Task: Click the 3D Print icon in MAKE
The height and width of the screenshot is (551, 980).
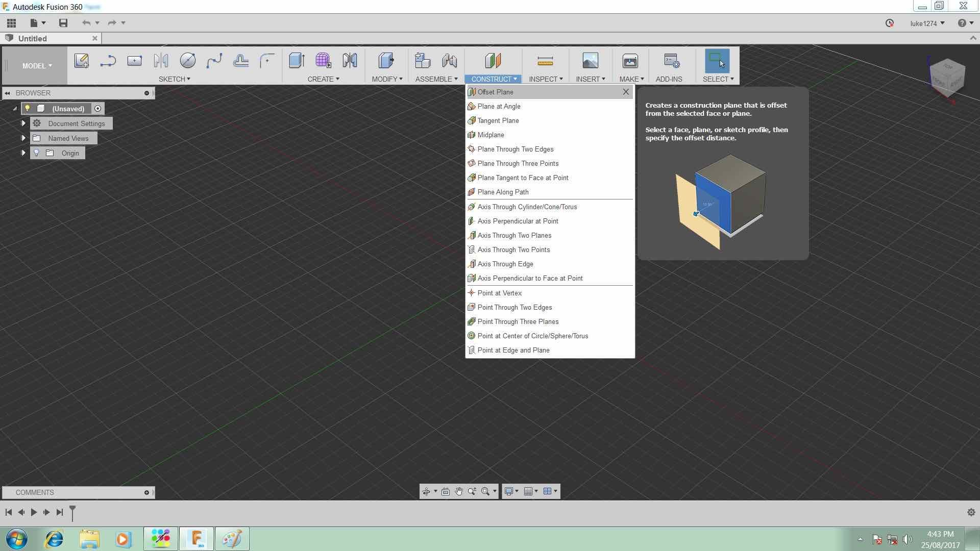Action: [x=630, y=61]
